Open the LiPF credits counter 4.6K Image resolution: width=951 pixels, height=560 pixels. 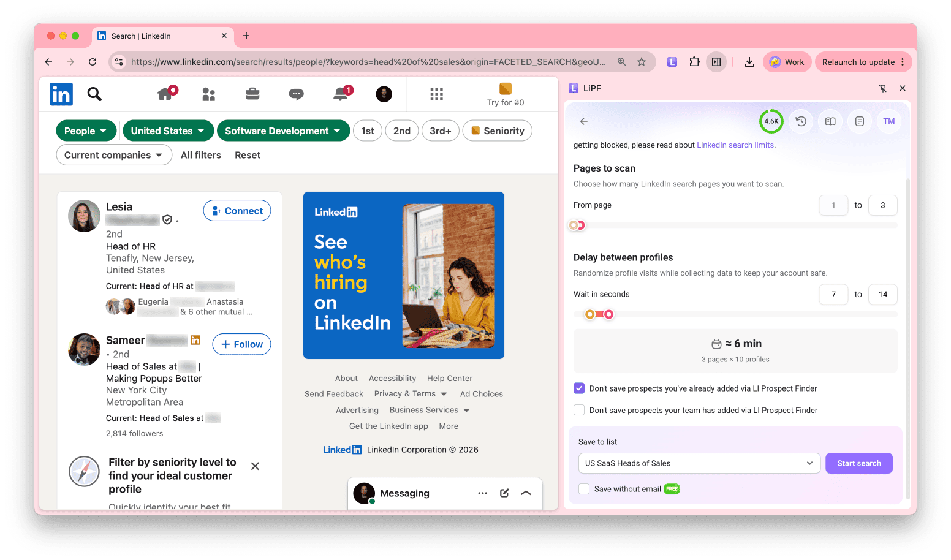(771, 121)
